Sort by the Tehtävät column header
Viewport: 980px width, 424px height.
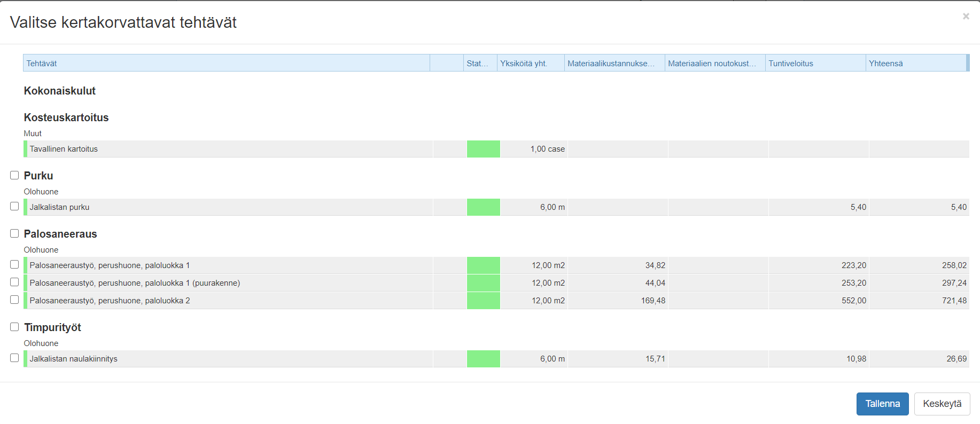coord(226,63)
